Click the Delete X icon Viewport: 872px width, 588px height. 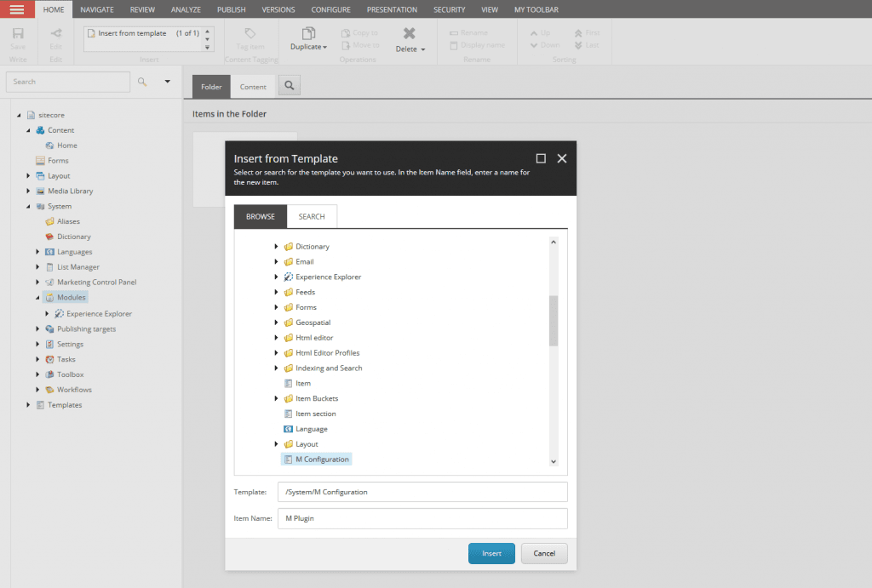coord(409,33)
